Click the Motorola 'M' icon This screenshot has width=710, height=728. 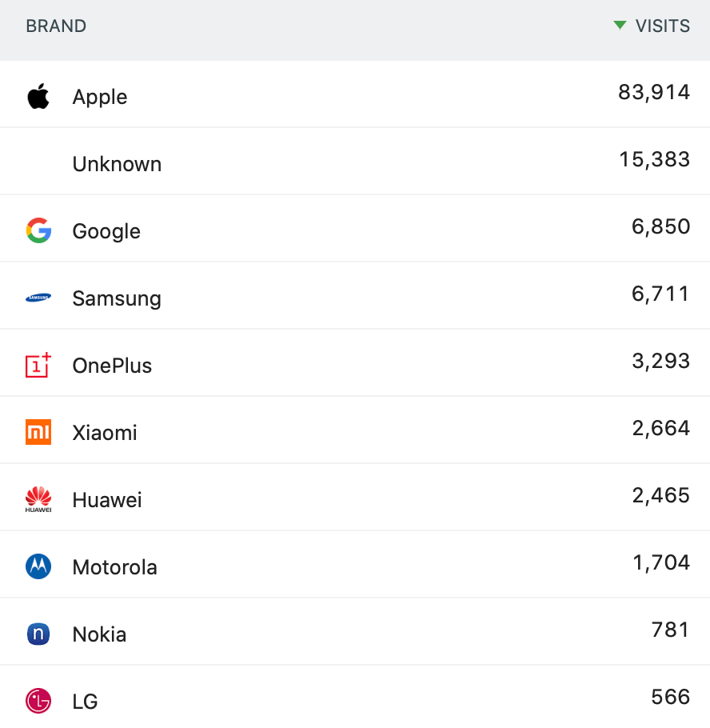click(x=38, y=566)
